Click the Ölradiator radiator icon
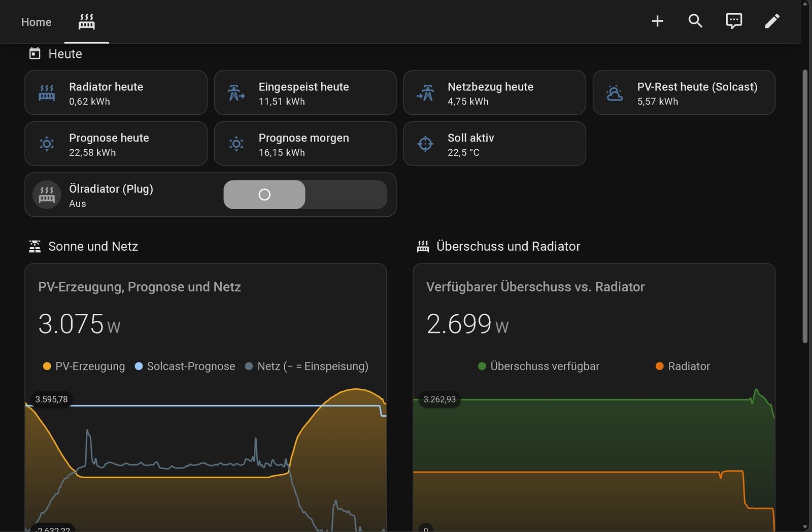812x532 pixels. click(x=47, y=195)
